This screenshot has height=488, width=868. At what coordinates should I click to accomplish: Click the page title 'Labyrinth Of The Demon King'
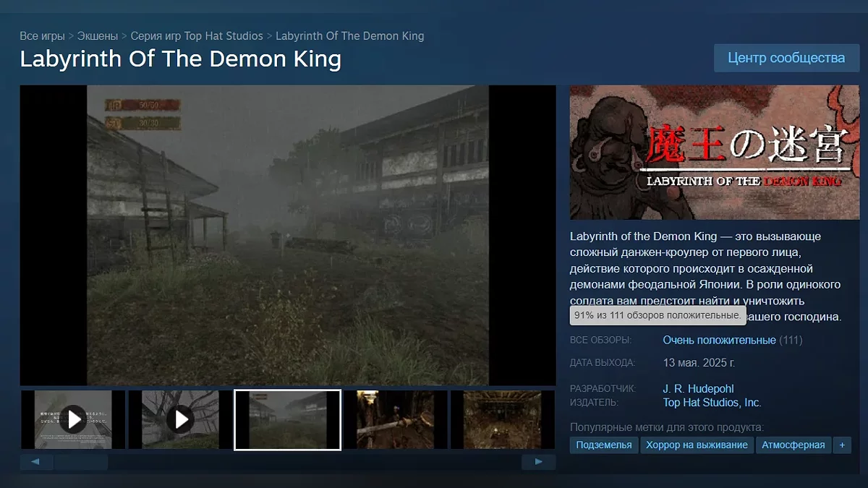point(180,59)
